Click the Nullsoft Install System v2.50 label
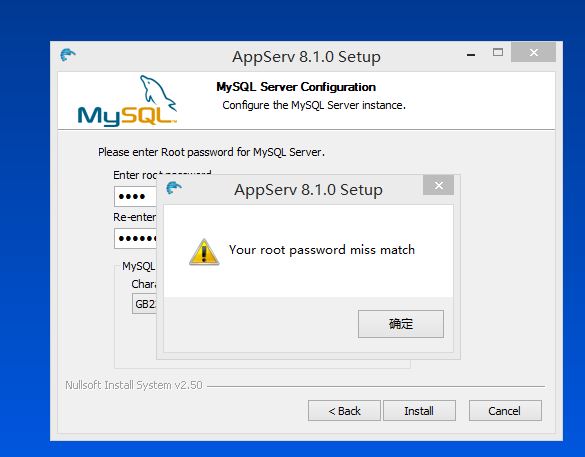 [x=134, y=385]
